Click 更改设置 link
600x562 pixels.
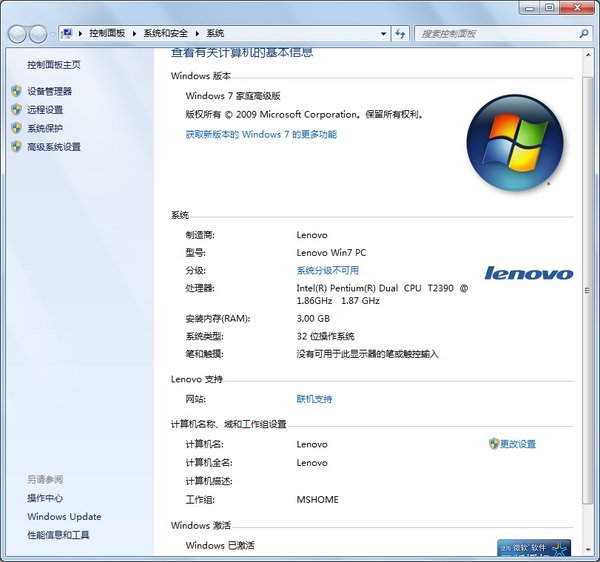[518, 444]
